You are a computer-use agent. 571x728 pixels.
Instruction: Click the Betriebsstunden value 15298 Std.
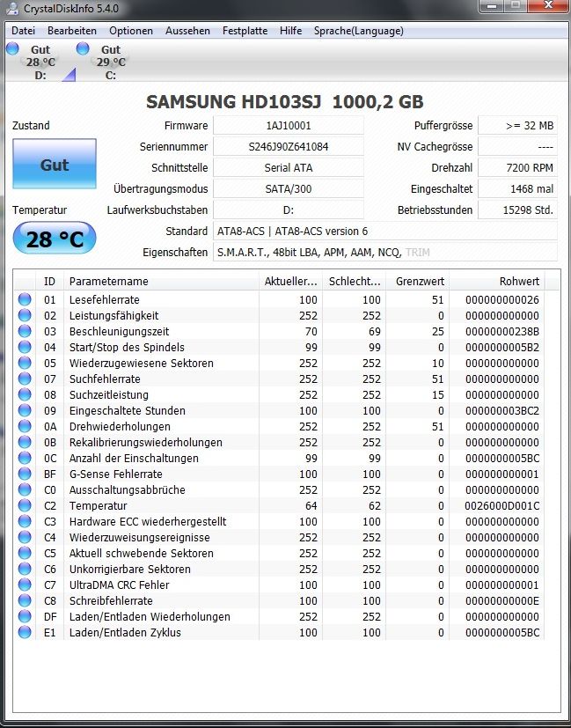pos(517,210)
